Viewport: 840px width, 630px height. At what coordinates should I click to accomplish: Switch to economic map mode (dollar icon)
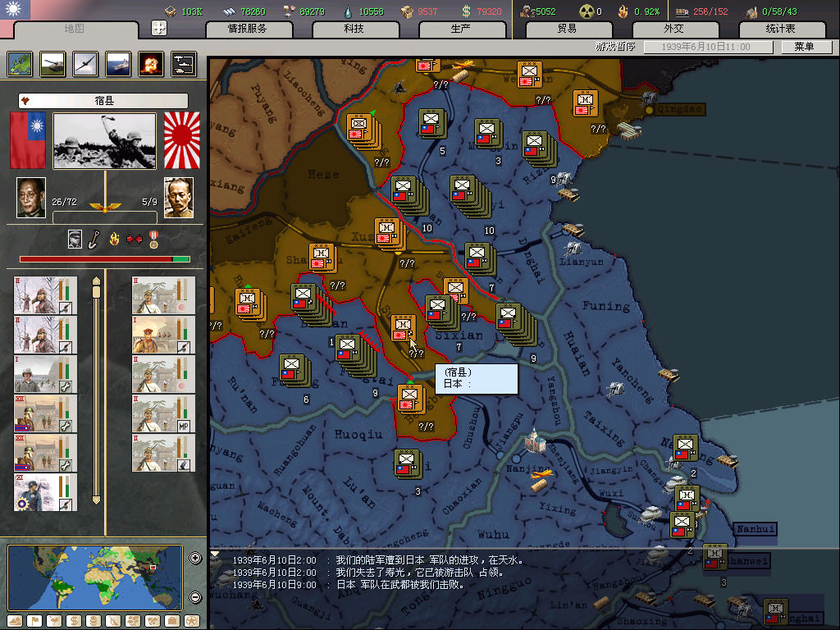click(x=74, y=621)
